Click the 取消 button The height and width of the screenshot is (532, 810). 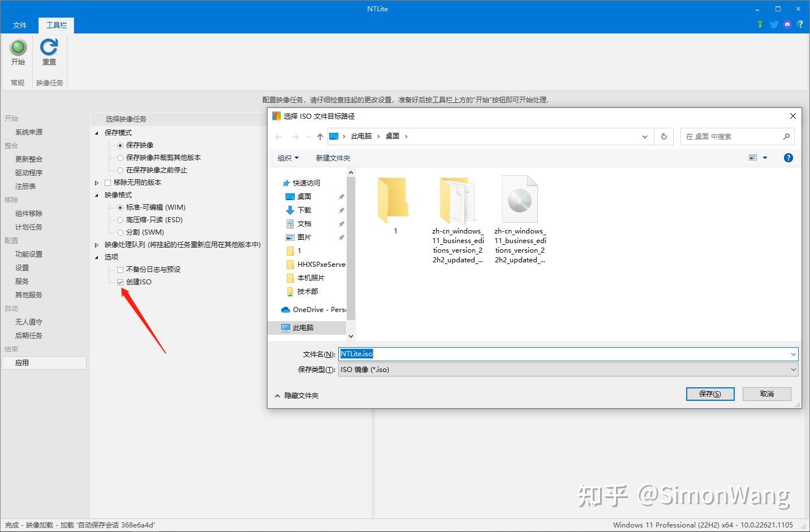tap(766, 393)
